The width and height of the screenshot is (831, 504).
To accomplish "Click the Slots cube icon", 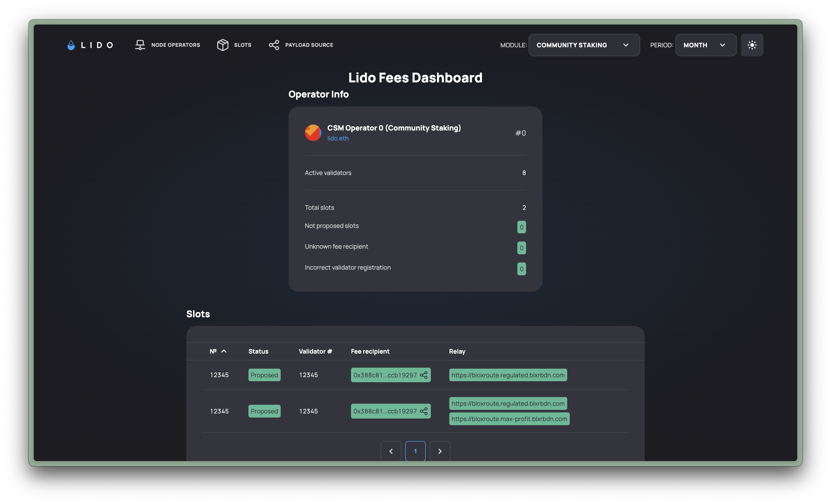I will 223,45.
